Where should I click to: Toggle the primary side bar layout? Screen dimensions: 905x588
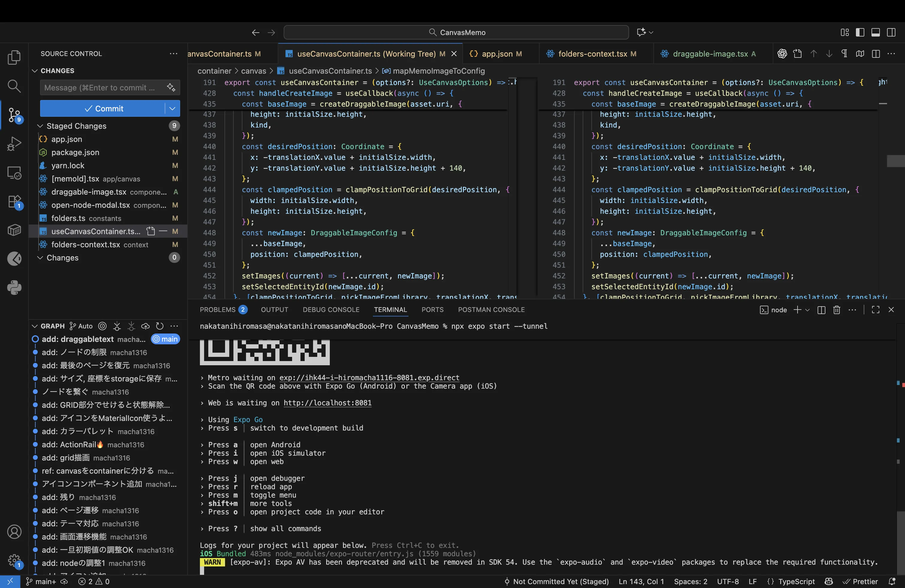coord(860,32)
